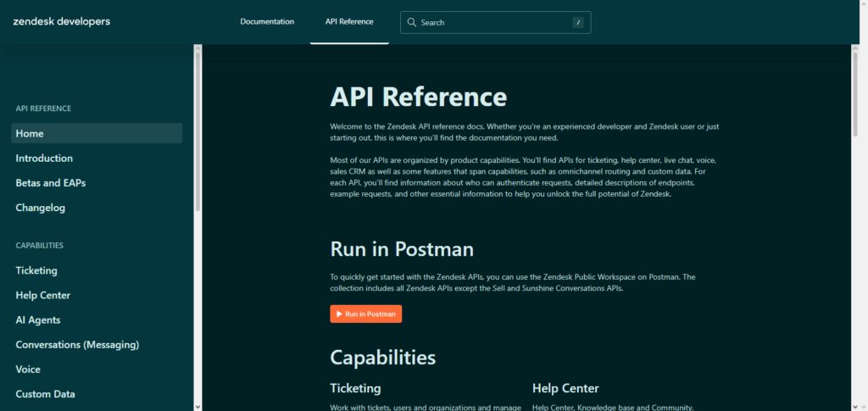Open Introduction in the sidebar
Viewport: 868px width, 411px height.
pyautogui.click(x=44, y=158)
